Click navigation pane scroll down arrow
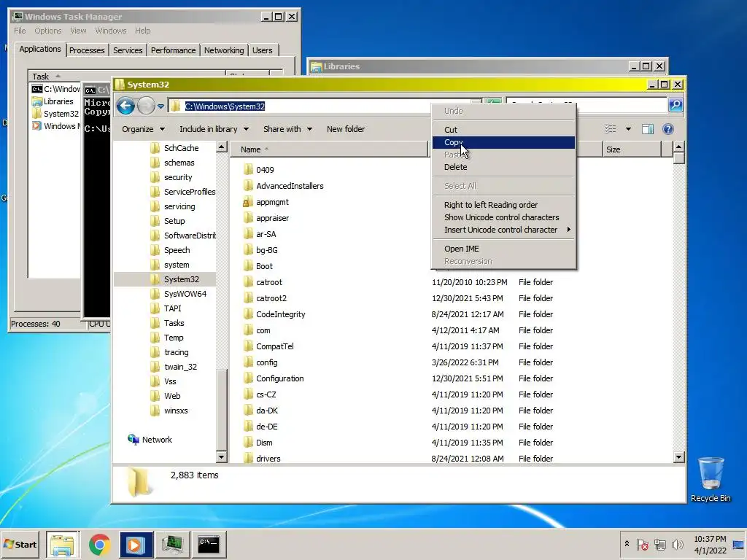 (222, 457)
